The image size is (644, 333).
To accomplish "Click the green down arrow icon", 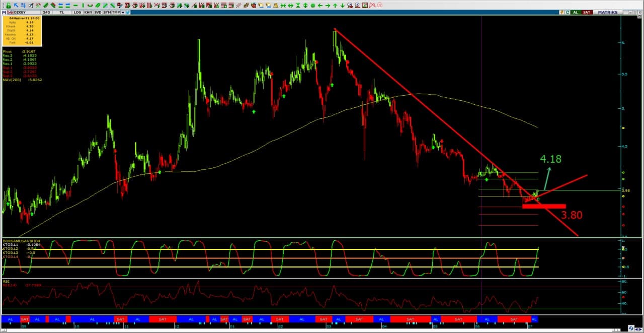I will click(343, 5).
